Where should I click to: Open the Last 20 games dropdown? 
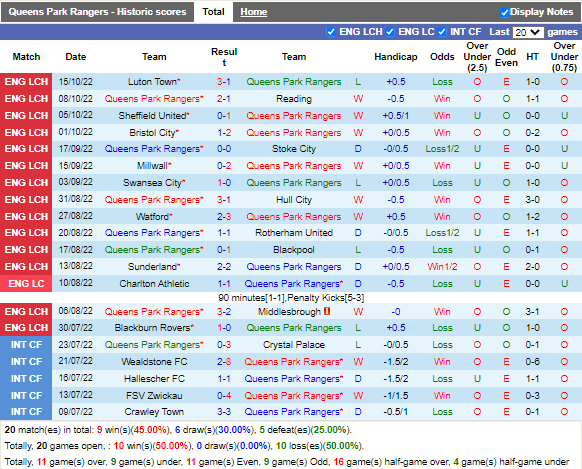[x=528, y=32]
